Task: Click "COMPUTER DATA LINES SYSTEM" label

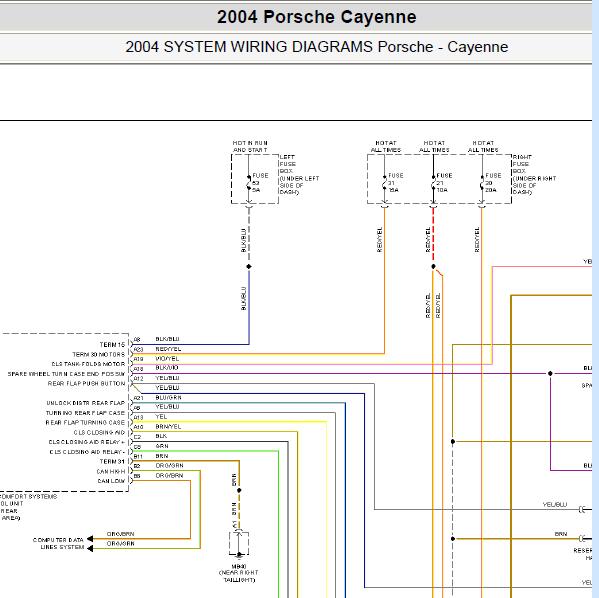Action: [58, 543]
